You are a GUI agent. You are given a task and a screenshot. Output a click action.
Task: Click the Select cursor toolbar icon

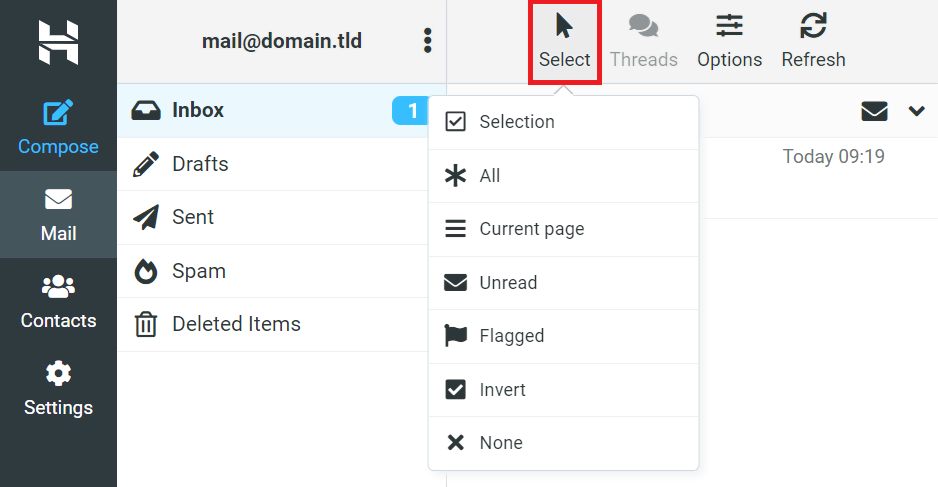coord(564,26)
